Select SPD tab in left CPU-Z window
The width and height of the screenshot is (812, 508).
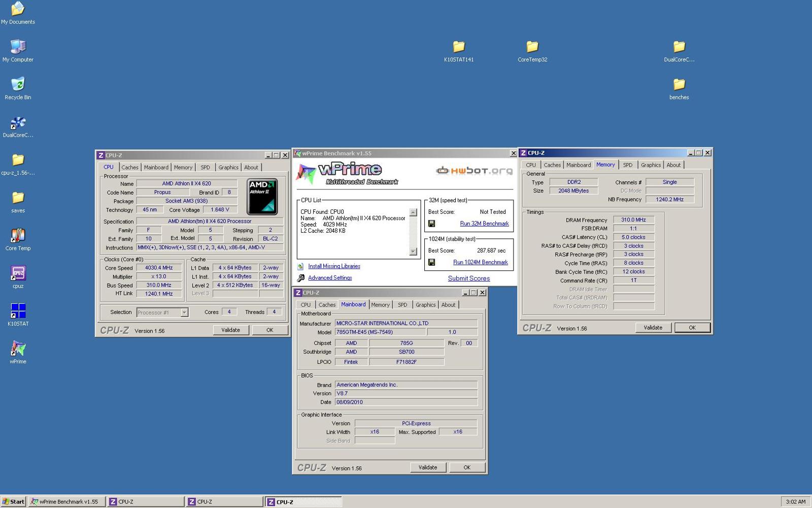point(205,167)
